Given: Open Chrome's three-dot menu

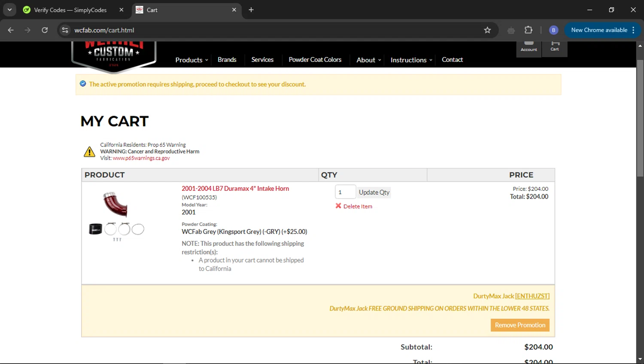Looking at the screenshot, I should [634, 30].
